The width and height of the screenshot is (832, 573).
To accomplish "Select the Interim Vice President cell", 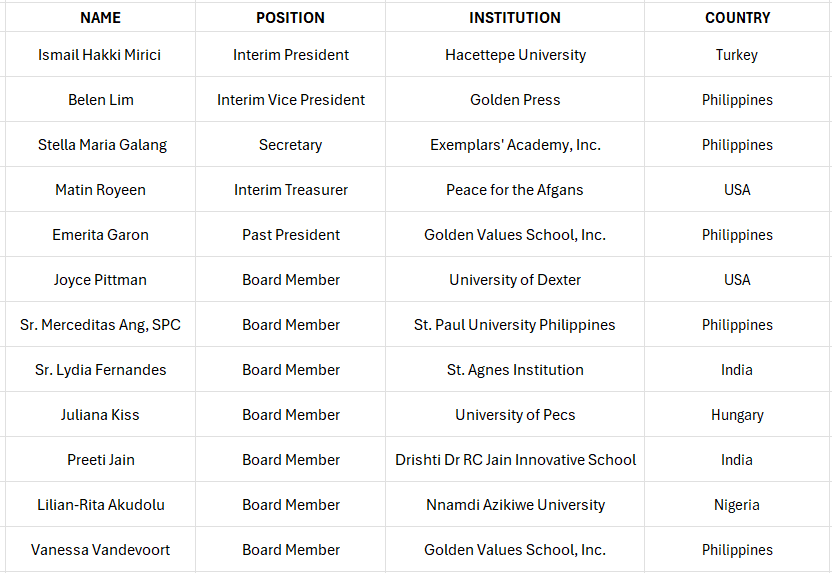I will pyautogui.click(x=290, y=100).
